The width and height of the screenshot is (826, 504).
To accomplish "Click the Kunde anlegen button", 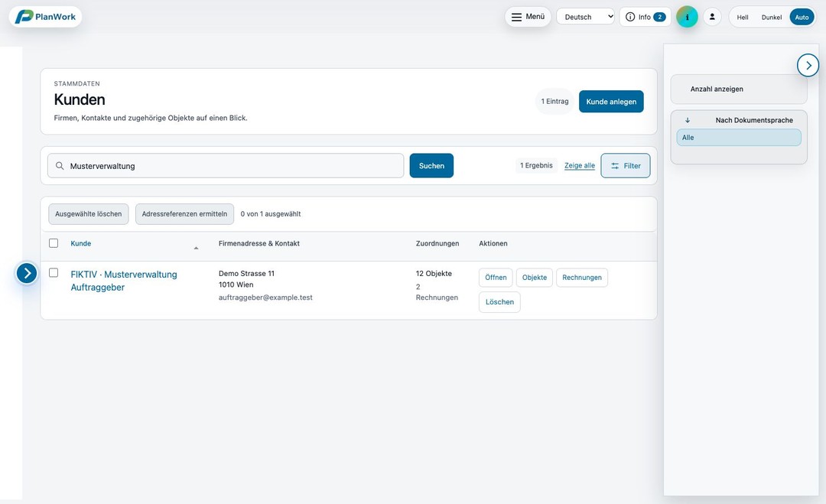I will [x=611, y=102].
